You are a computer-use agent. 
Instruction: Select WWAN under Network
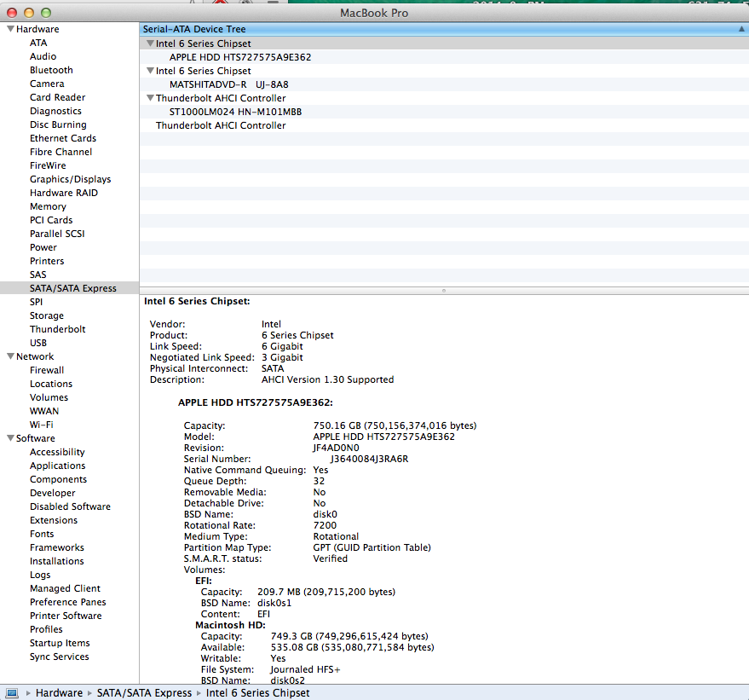pyautogui.click(x=44, y=411)
